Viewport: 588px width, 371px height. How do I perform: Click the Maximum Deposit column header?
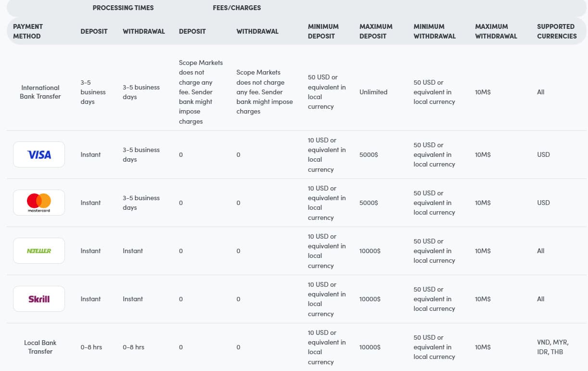pos(376,31)
